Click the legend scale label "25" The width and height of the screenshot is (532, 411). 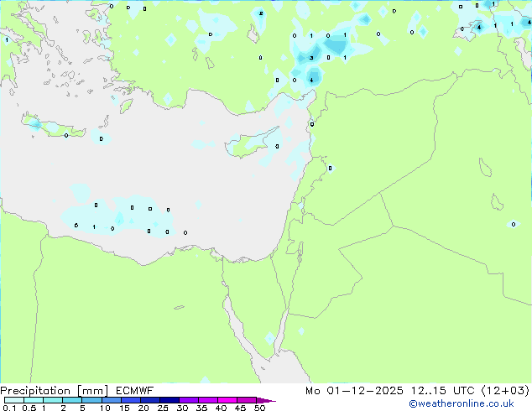[163, 408]
